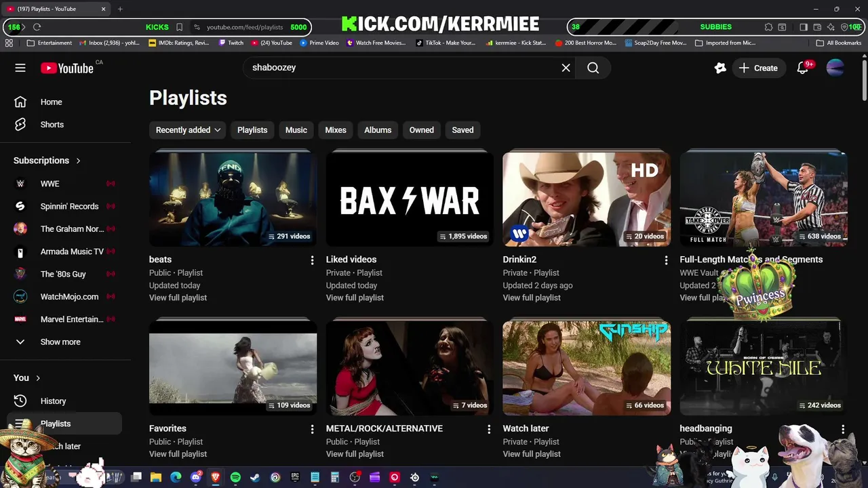The height and width of the screenshot is (488, 868).
Task: Filter by the Mixes chip
Action: point(336,130)
